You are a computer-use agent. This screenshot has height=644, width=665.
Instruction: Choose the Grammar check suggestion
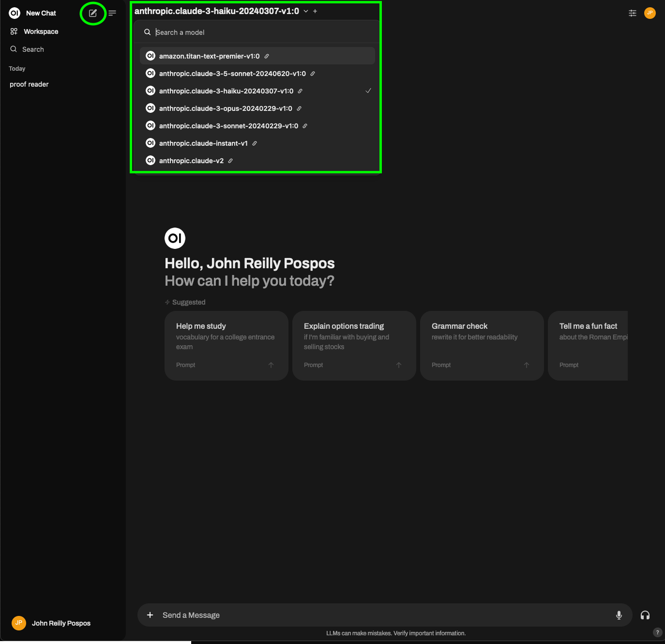(482, 346)
